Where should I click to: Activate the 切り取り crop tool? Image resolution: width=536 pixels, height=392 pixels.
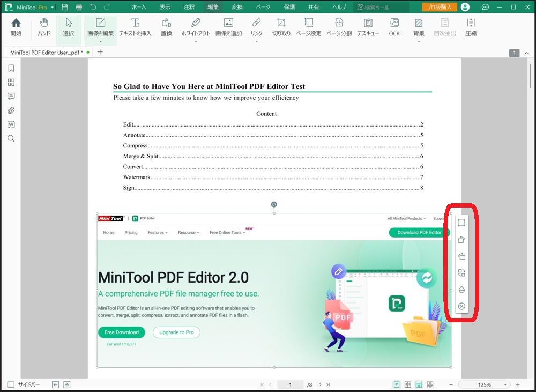[x=281, y=27]
